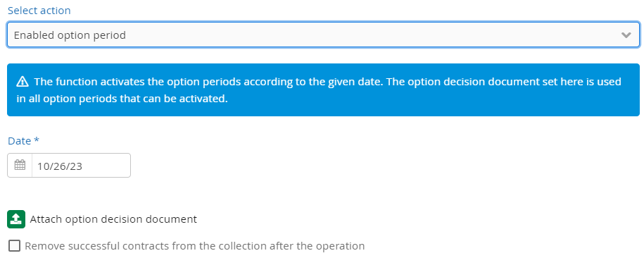Select the 'Attach option decision document' link
Viewport: 644px width, 258px height.
(x=113, y=219)
